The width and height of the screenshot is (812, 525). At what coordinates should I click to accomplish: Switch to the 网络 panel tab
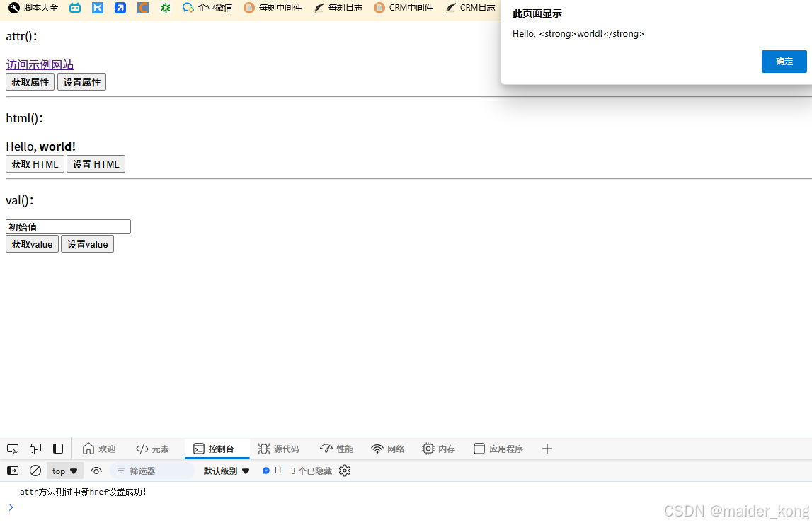pyautogui.click(x=387, y=448)
